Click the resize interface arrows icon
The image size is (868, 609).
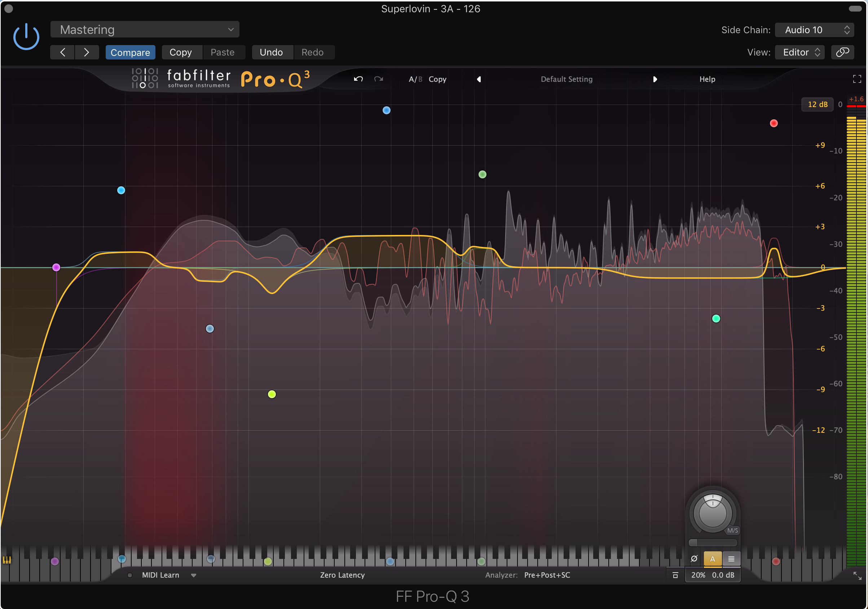[857, 575]
